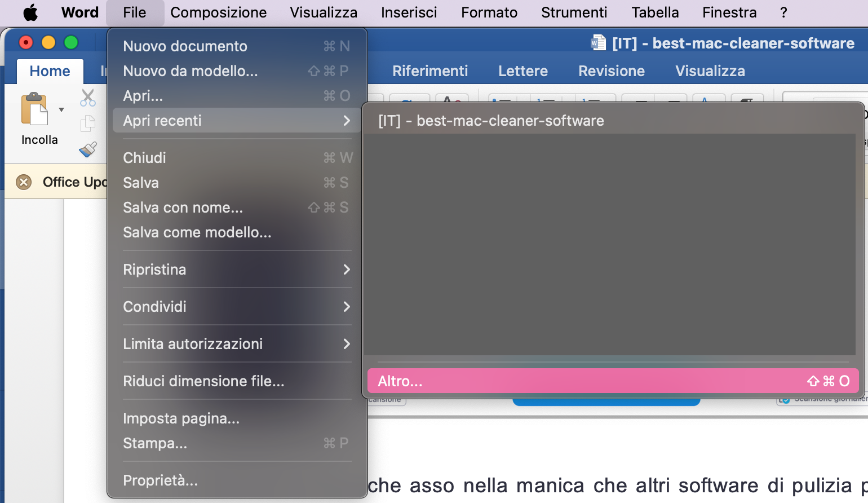This screenshot has height=503, width=868.
Task: Open the Apple menu
Action: pyautogui.click(x=30, y=12)
